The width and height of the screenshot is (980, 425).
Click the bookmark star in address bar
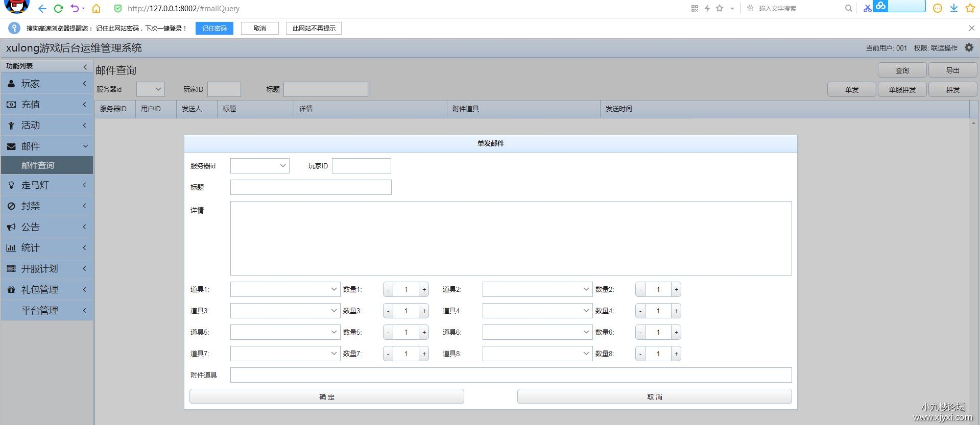[x=720, y=8]
